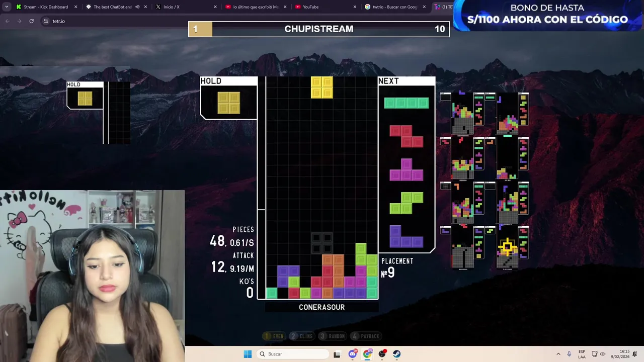Image resolution: width=644 pixels, height=362 pixels.
Task: Click the CHUPISTREAM progress bar
Action: pos(319,29)
